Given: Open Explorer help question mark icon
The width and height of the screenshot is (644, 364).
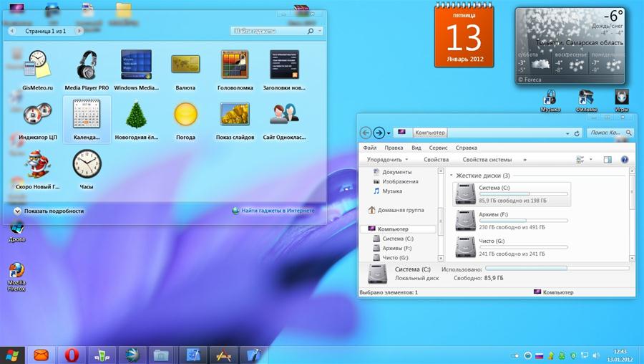Looking at the screenshot, I should pos(624,160).
